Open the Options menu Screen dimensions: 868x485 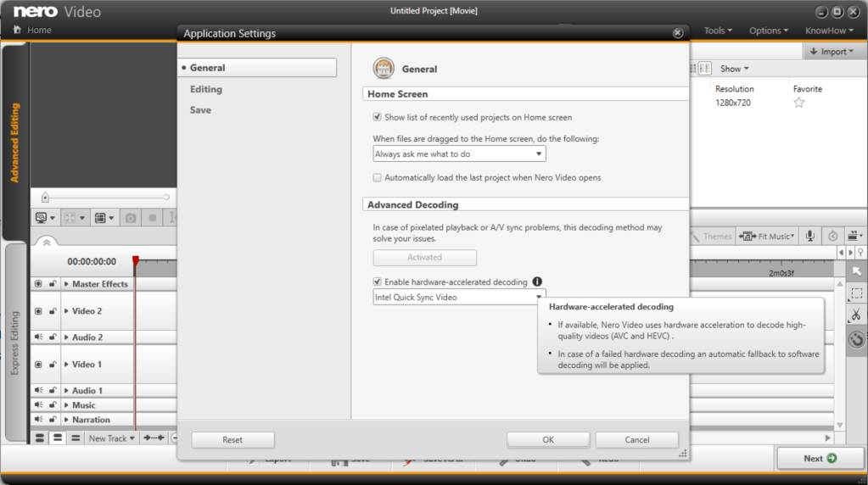point(768,31)
